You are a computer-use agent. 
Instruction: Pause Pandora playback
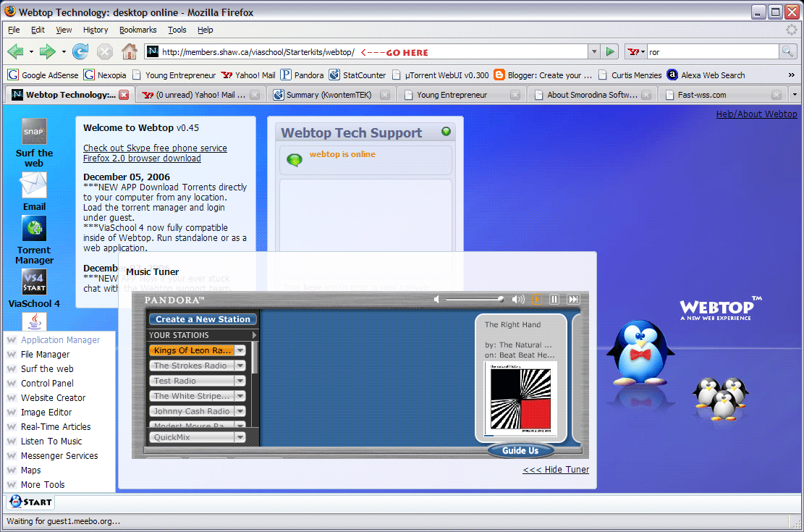click(554, 299)
